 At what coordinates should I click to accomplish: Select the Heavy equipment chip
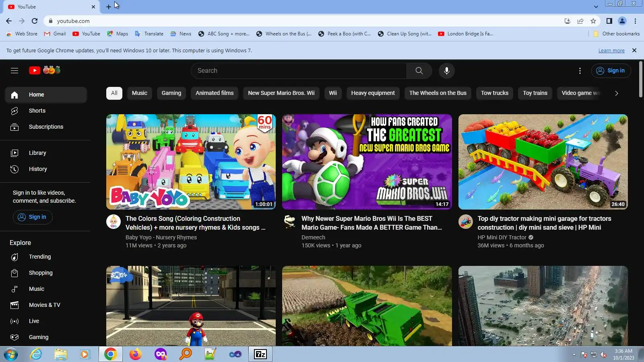click(x=373, y=93)
